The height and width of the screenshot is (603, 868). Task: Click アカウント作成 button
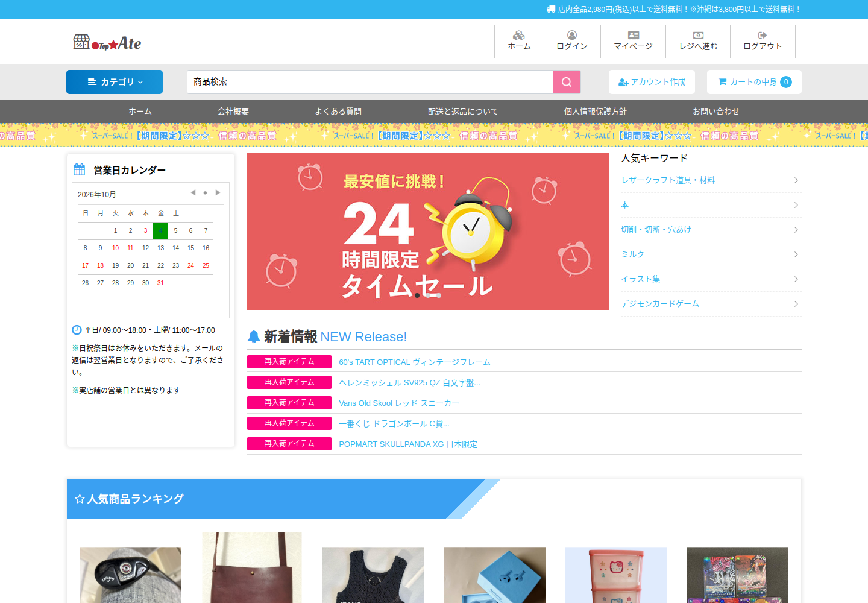click(x=652, y=82)
